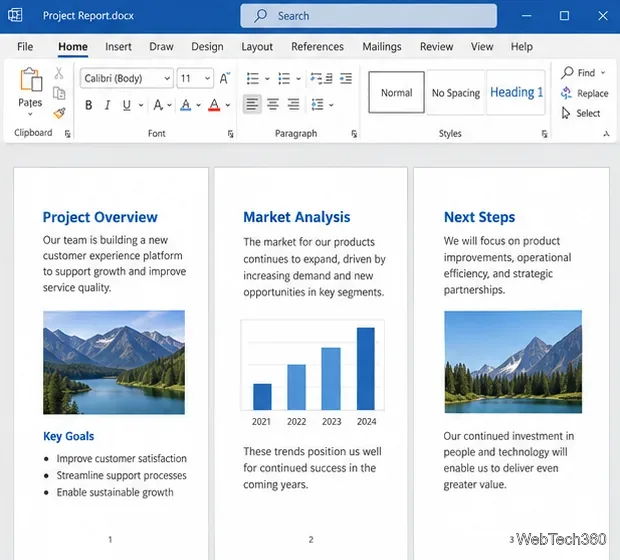Open the File menu

coord(25,47)
